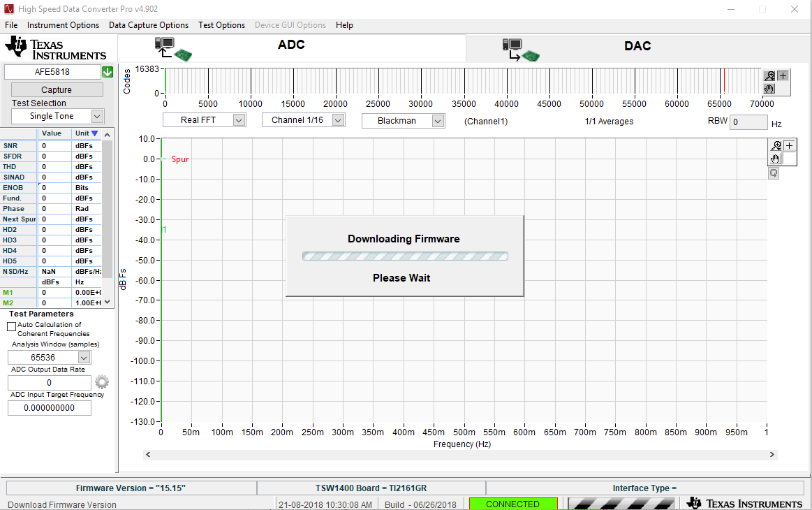Click the zoom tool in codes graph palette
812x510 pixels.
point(769,76)
